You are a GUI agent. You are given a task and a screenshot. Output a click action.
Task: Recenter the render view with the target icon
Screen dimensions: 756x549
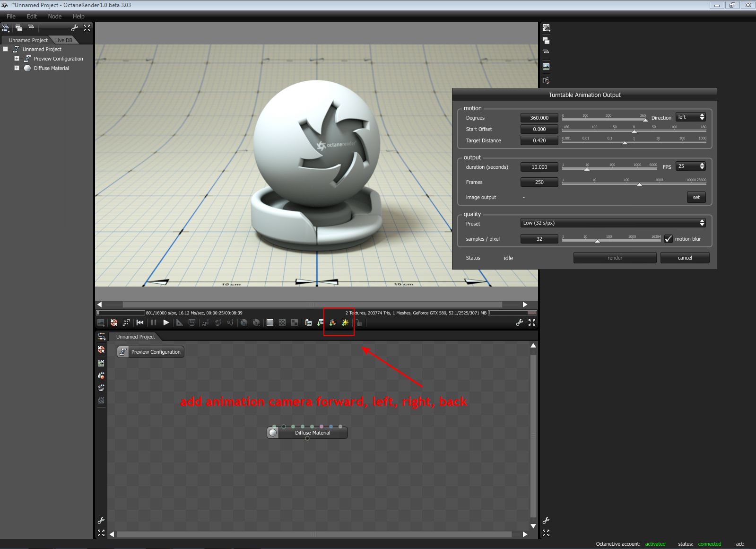114,322
